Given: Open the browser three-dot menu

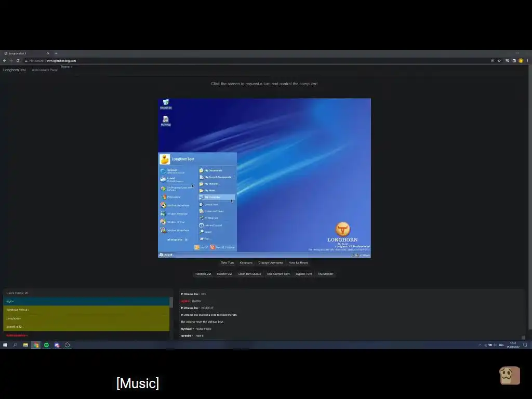Looking at the screenshot, I should pos(527,61).
